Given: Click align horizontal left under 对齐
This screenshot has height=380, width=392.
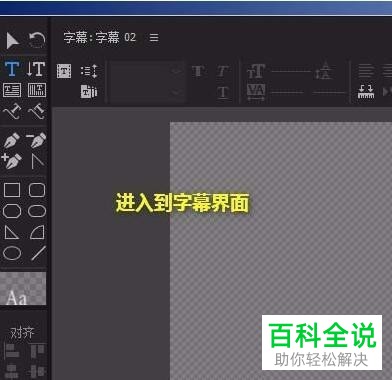Looking at the screenshot, I should tap(12, 351).
